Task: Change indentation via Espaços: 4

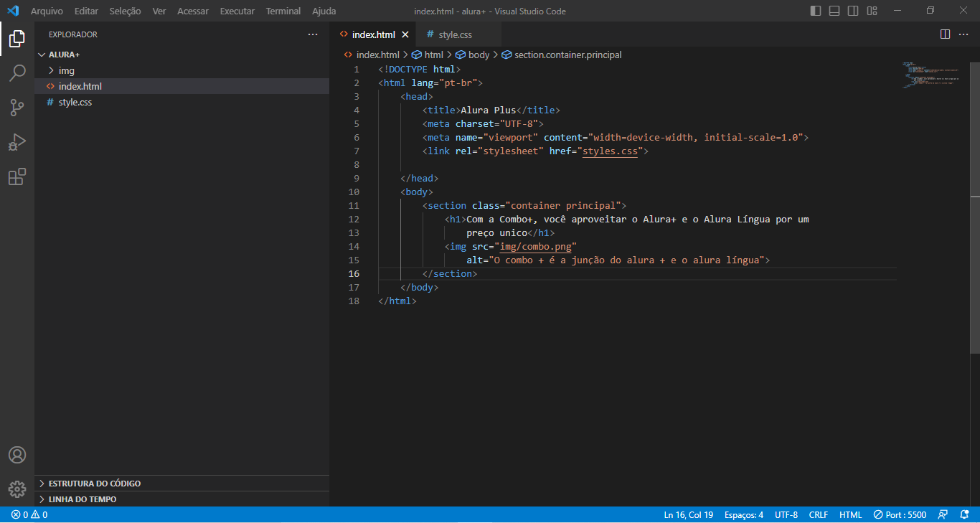Action: click(744, 515)
